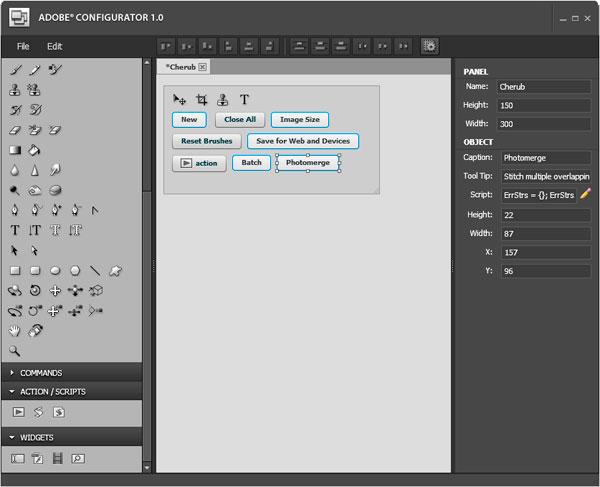The width and height of the screenshot is (600, 487).
Task: Click the Tool Tip input field
Action: point(546,176)
